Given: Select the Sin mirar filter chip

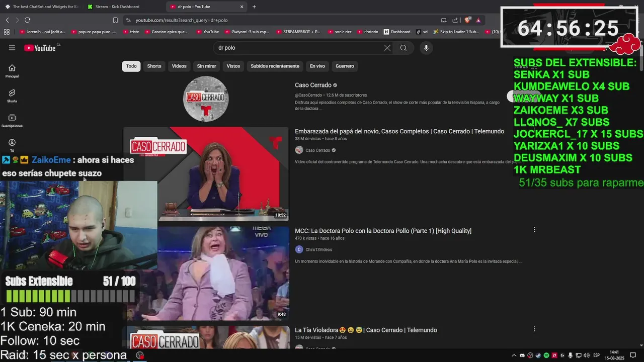Looking at the screenshot, I should point(206,66).
